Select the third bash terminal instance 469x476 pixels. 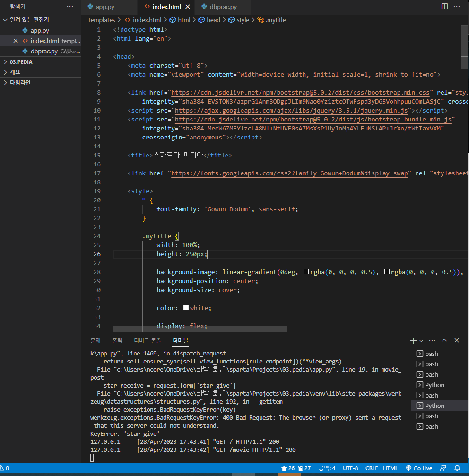(439, 374)
